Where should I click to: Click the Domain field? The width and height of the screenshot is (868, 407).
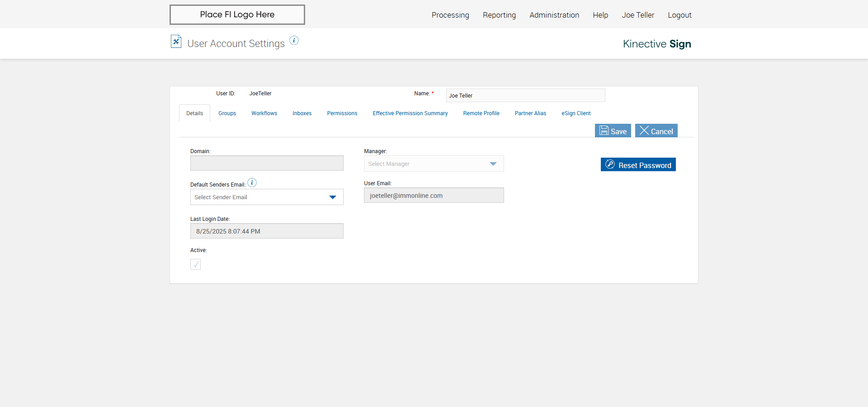pyautogui.click(x=267, y=163)
